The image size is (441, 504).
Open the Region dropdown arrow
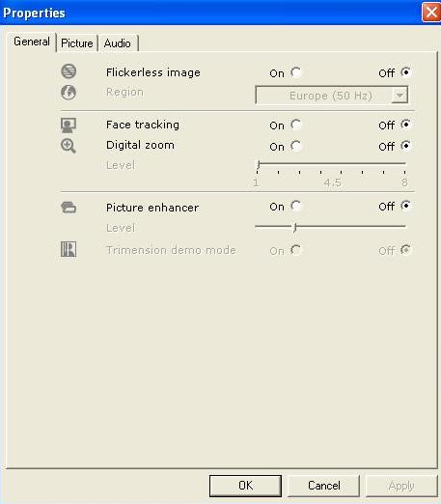click(x=400, y=96)
